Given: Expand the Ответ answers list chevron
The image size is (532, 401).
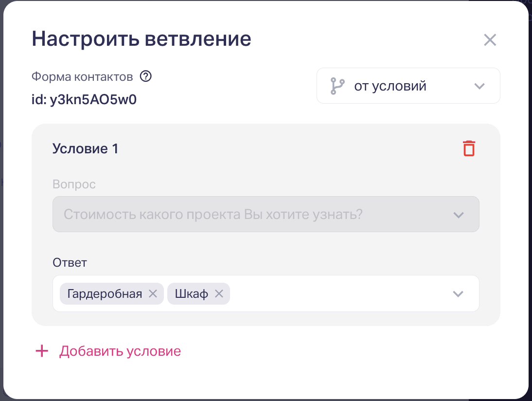Looking at the screenshot, I should 459,294.
